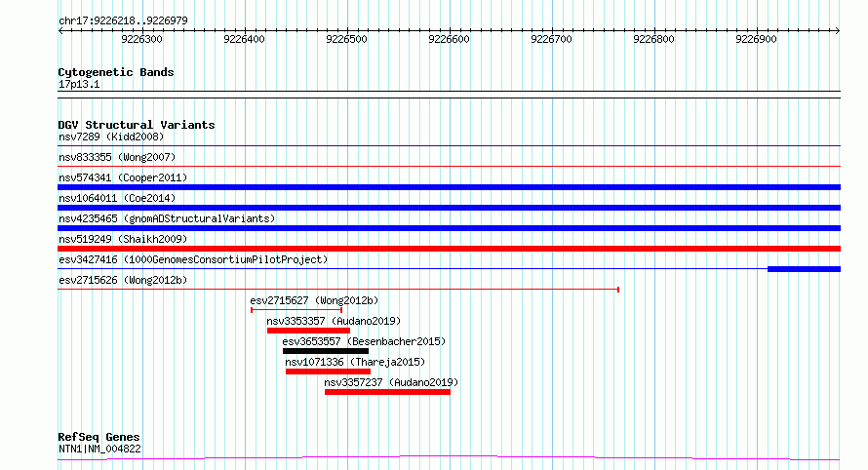Open variant nsv574341 (Cooper2011) label

tap(123, 177)
